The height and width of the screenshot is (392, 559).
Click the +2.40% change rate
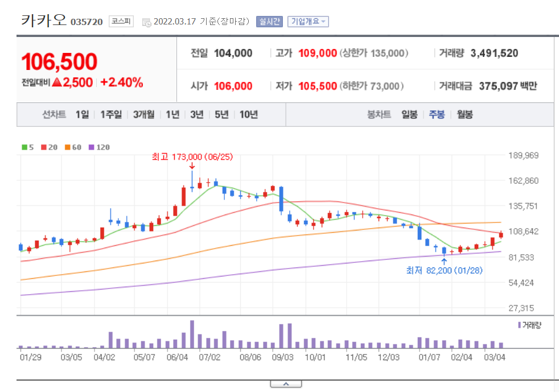pyautogui.click(x=122, y=82)
